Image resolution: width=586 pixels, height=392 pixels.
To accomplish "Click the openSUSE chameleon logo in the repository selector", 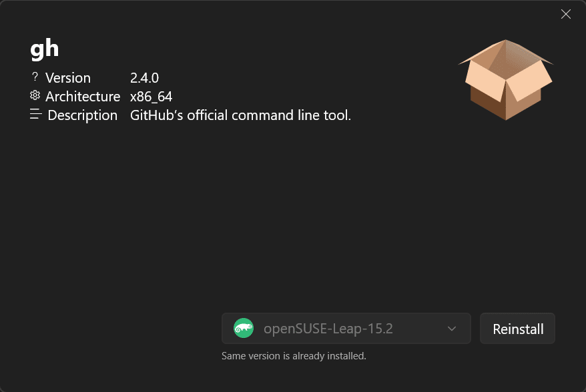I will click(x=244, y=328).
